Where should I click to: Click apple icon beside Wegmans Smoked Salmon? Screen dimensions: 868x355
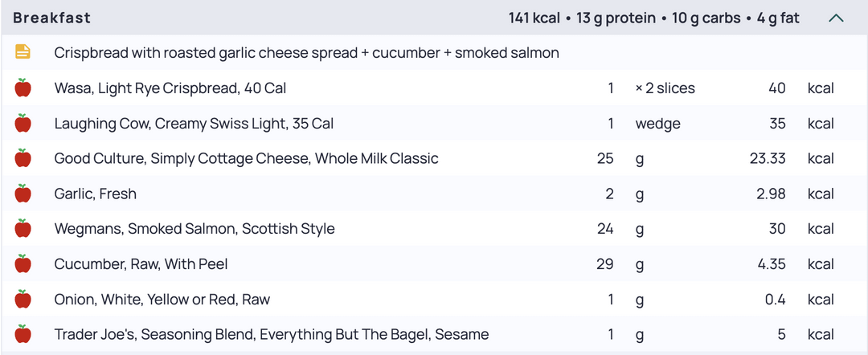23,228
